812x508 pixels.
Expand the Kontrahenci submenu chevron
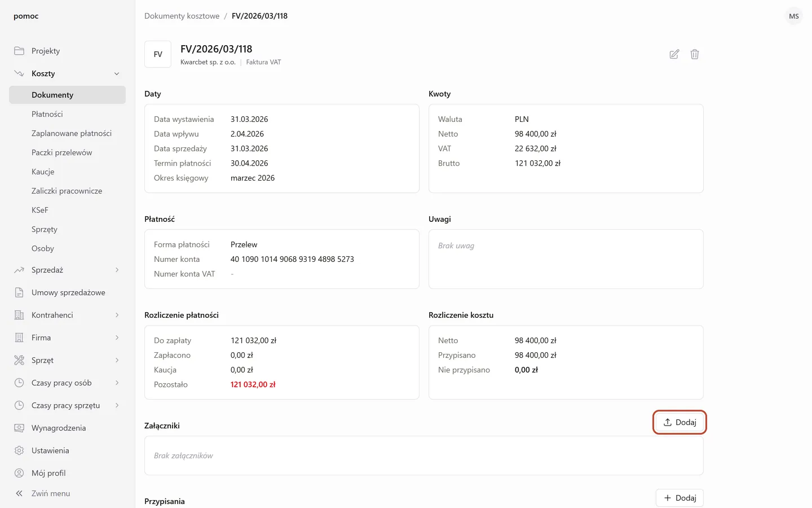pyautogui.click(x=117, y=315)
